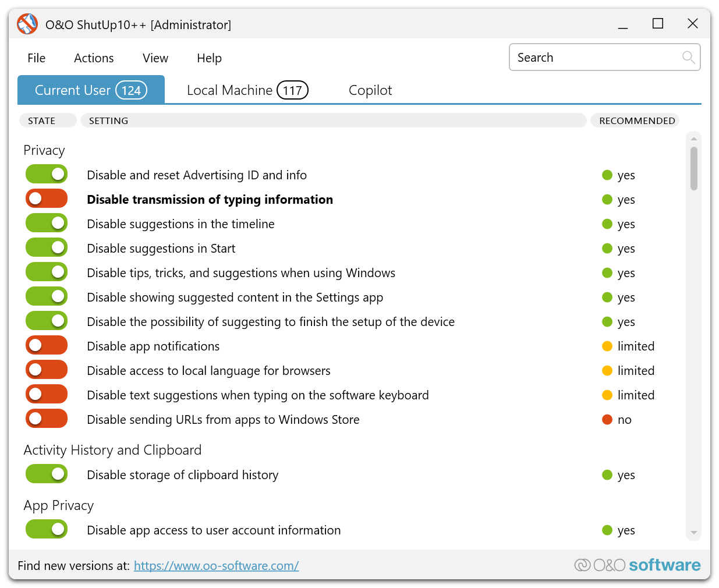The width and height of the screenshot is (719, 588).
Task: Open the Copilot tab
Action: [x=370, y=90]
